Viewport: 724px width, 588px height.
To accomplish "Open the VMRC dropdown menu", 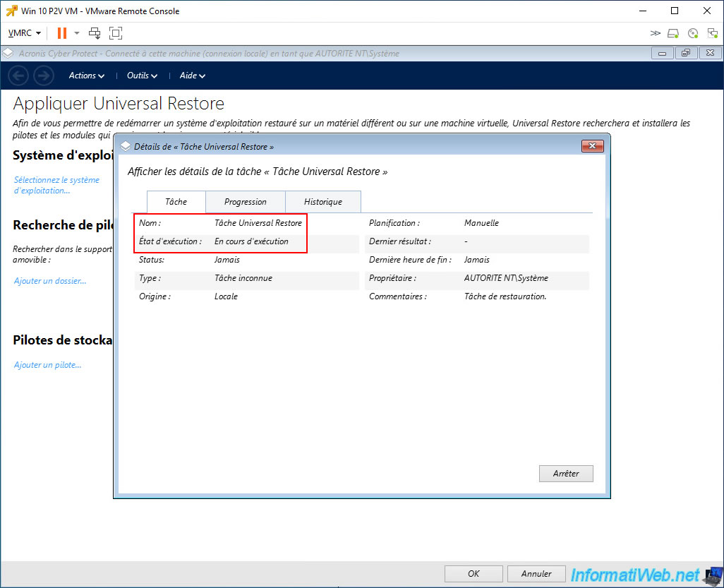I will pos(25,33).
